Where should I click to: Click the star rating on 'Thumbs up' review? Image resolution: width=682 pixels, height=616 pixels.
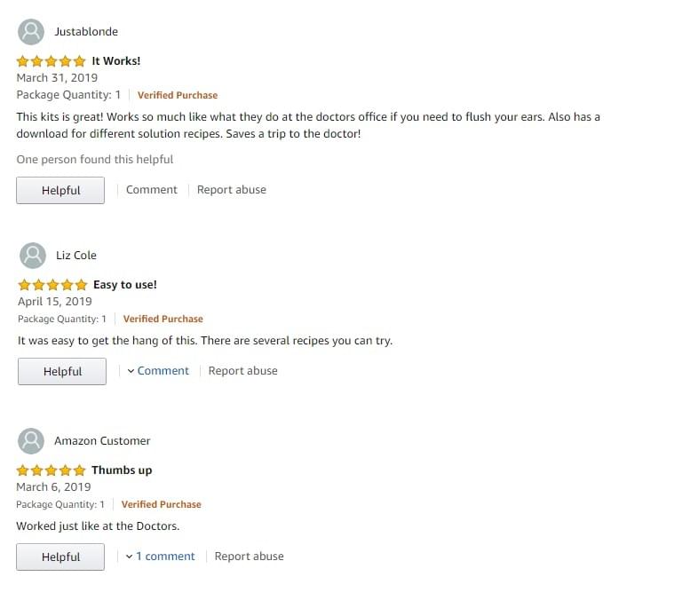(x=51, y=470)
